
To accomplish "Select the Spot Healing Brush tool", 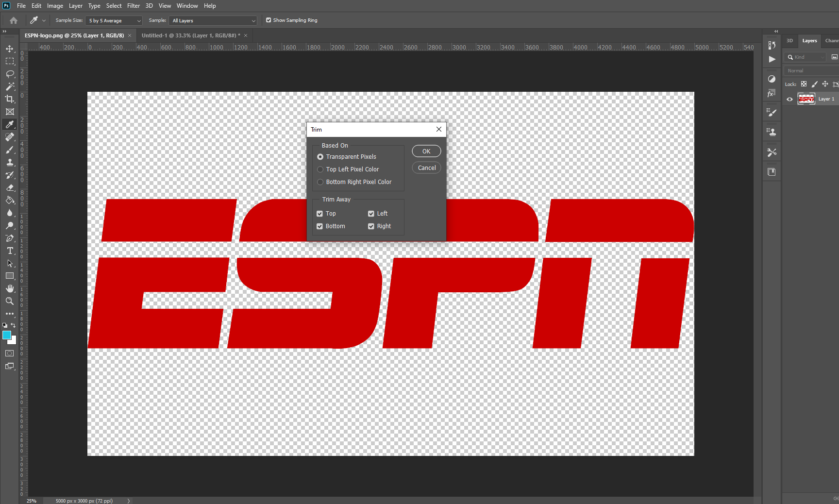I will [10, 137].
